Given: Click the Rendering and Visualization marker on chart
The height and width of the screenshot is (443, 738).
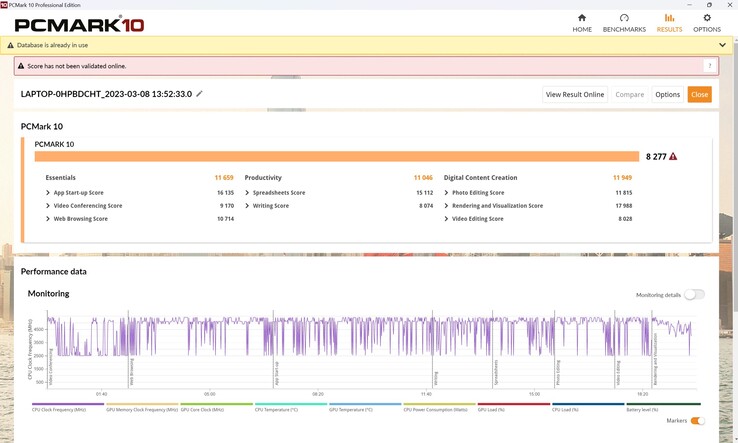Looking at the screenshot, I should point(654,359).
